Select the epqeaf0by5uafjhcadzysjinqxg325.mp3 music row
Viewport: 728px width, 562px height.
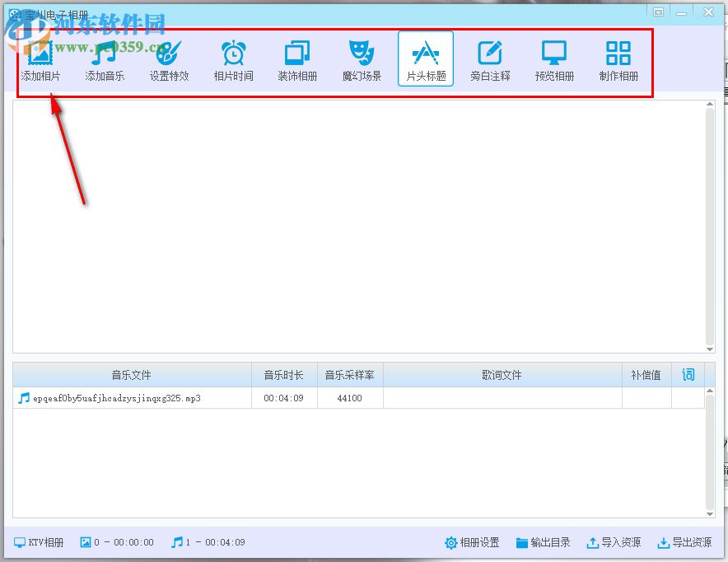(x=358, y=398)
